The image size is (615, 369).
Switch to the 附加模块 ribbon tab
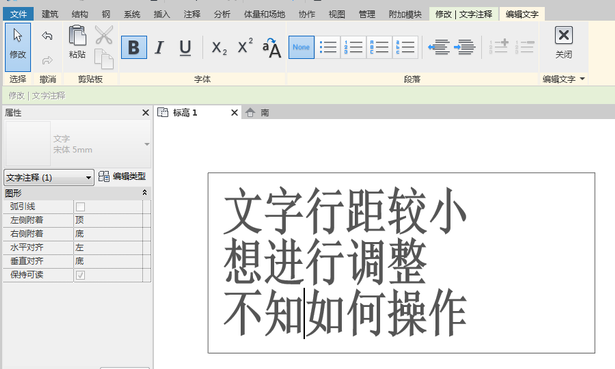pyautogui.click(x=405, y=14)
